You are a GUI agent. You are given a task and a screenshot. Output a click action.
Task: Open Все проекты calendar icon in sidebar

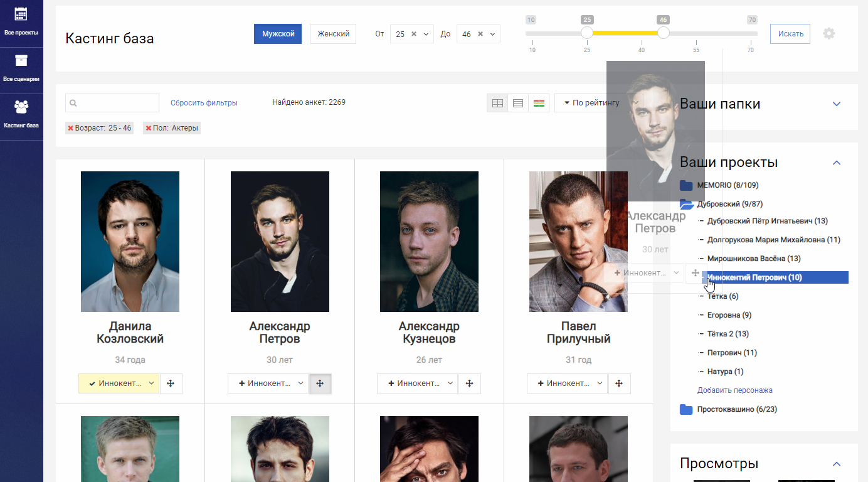(21, 14)
